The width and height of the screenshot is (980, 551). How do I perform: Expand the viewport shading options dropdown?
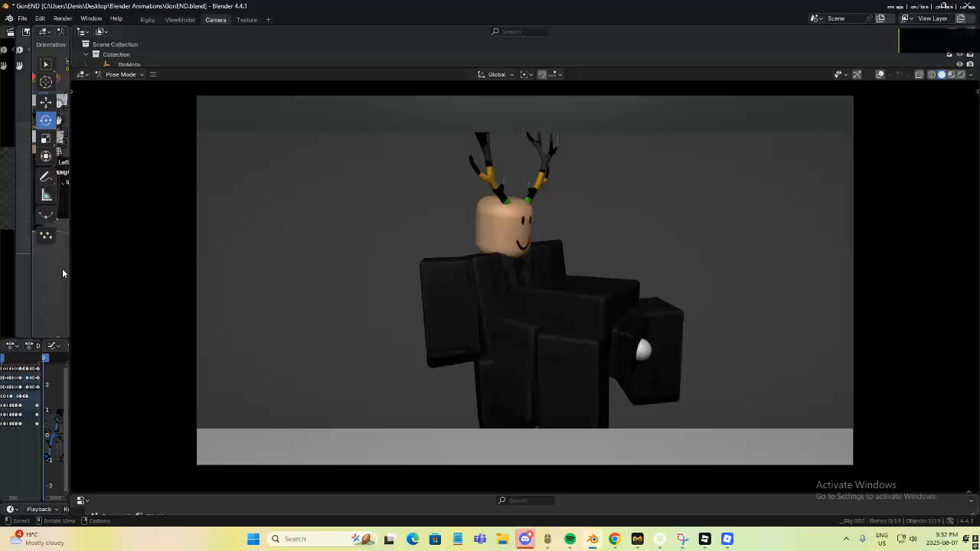point(970,74)
